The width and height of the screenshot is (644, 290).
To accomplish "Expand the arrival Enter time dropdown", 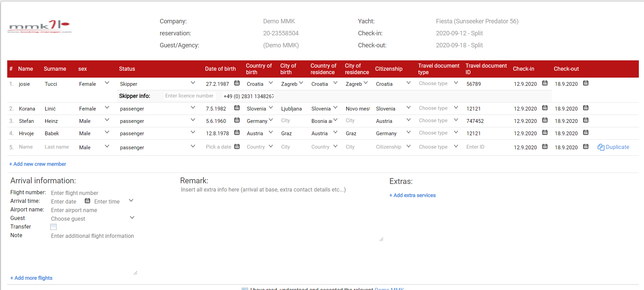I will click(x=131, y=201).
